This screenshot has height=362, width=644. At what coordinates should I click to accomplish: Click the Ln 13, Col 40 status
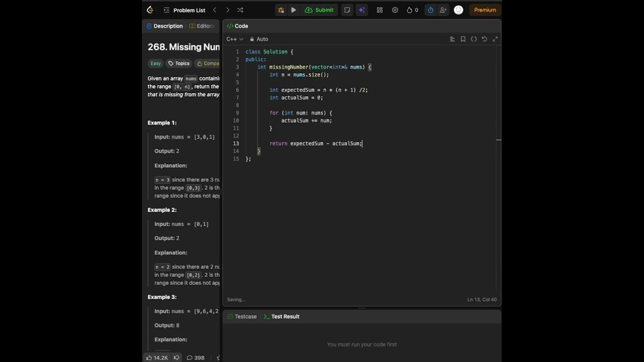[x=481, y=300]
